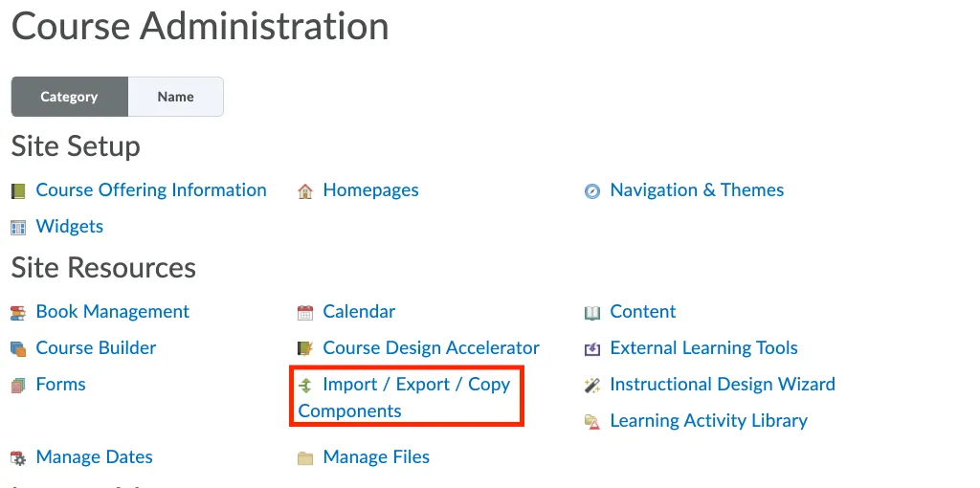980x488 pixels.
Task: Switch to the Name view tab
Action: coord(176,97)
